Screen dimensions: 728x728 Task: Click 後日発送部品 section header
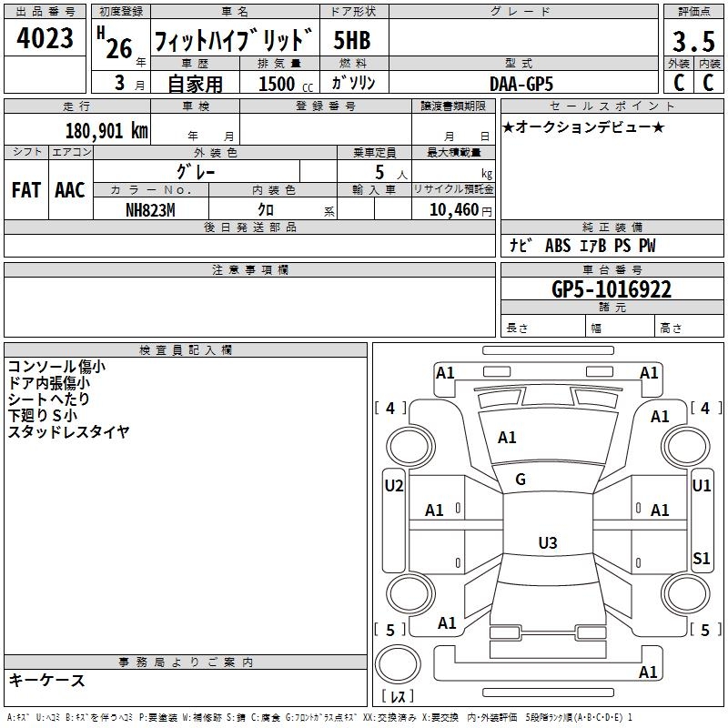(249, 227)
